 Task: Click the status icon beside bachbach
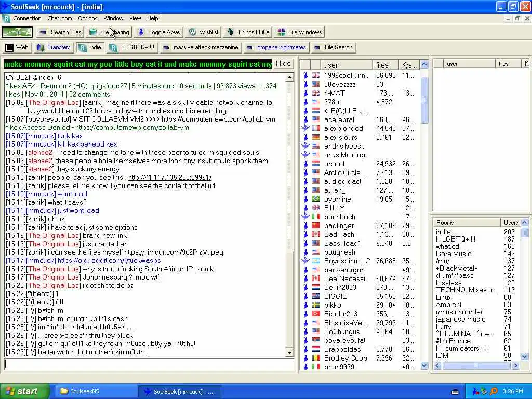tap(305, 217)
